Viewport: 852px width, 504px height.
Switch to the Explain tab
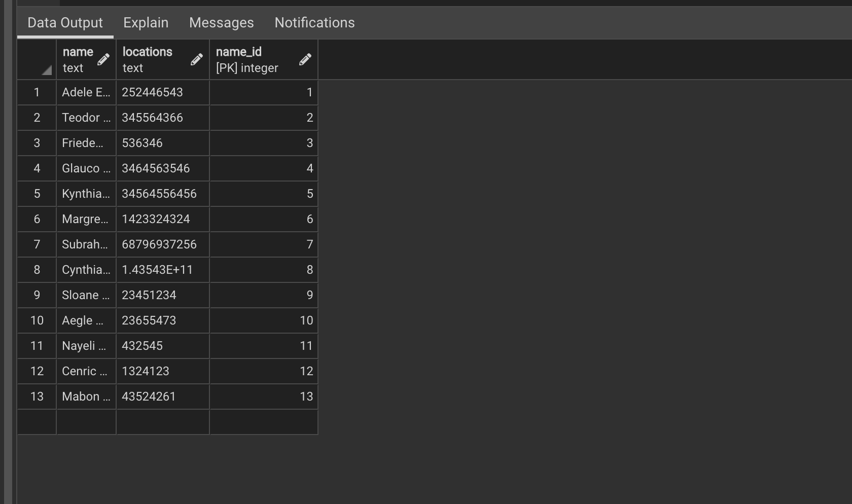146,23
